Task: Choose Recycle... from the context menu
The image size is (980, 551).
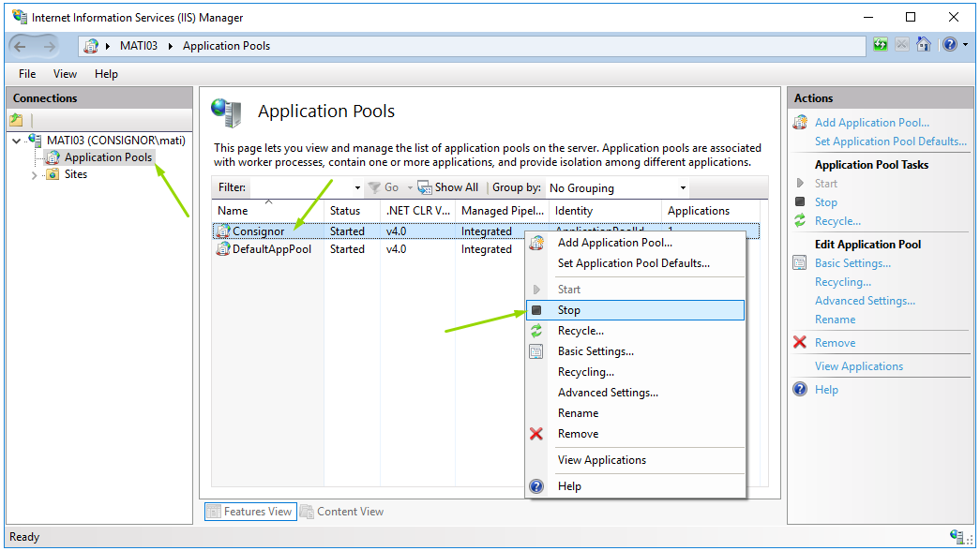Action: click(636, 331)
